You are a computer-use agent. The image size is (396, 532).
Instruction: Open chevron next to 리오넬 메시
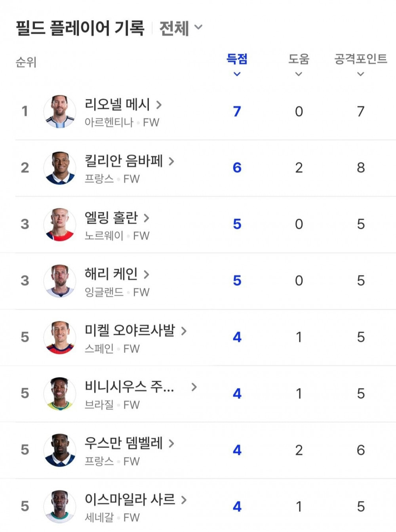pyautogui.click(x=159, y=105)
